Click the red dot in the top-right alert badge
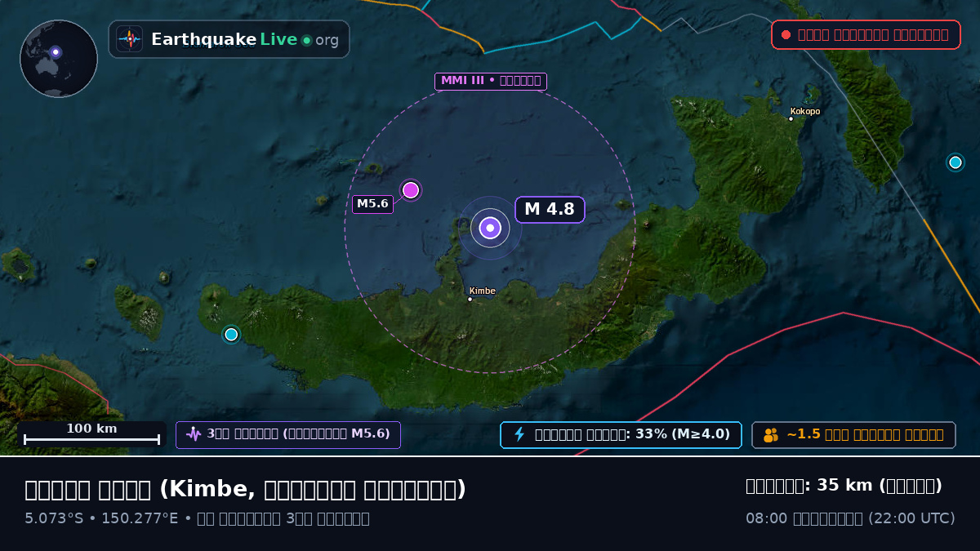This screenshot has width=980, height=551. tap(786, 35)
